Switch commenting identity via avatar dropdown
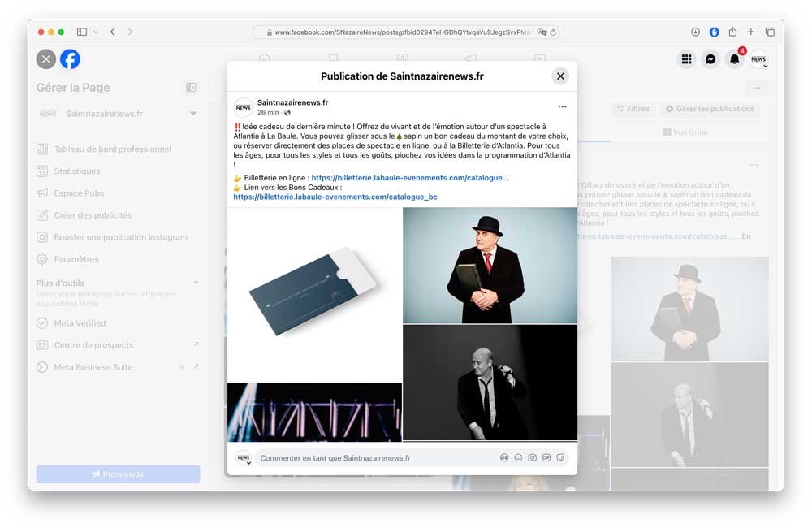The height and width of the screenshot is (528, 812). coord(244,458)
